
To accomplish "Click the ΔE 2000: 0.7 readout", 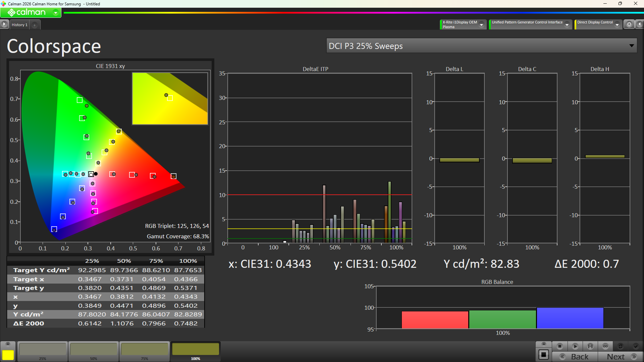I will click(x=587, y=264).
